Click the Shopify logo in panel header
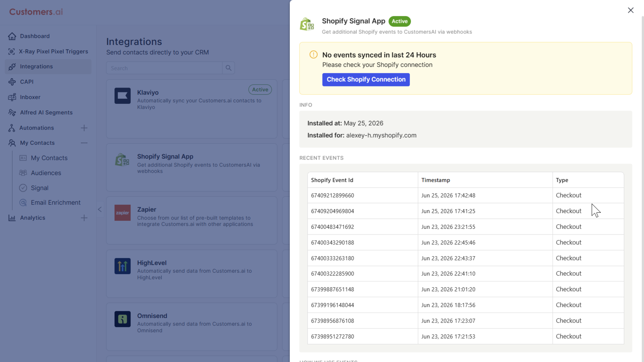This screenshot has width=644, height=362. coord(307,25)
